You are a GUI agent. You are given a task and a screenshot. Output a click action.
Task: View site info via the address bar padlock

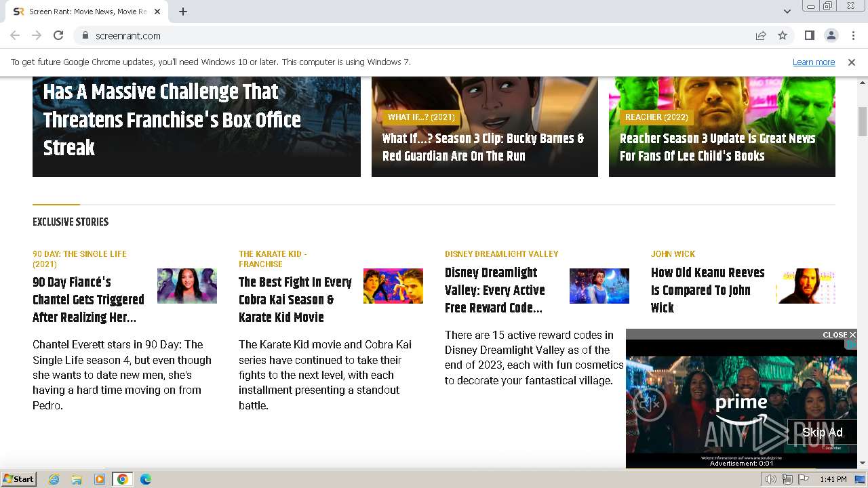click(x=85, y=35)
